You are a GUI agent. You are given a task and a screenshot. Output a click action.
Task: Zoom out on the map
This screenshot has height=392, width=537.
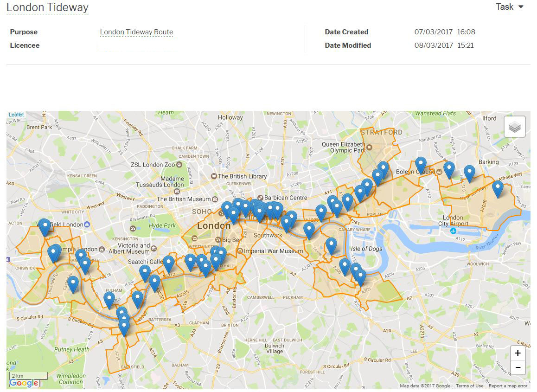[x=518, y=367]
